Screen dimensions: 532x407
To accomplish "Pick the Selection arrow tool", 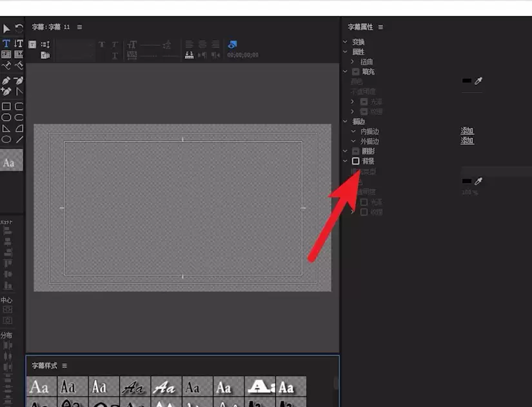I will [6, 29].
